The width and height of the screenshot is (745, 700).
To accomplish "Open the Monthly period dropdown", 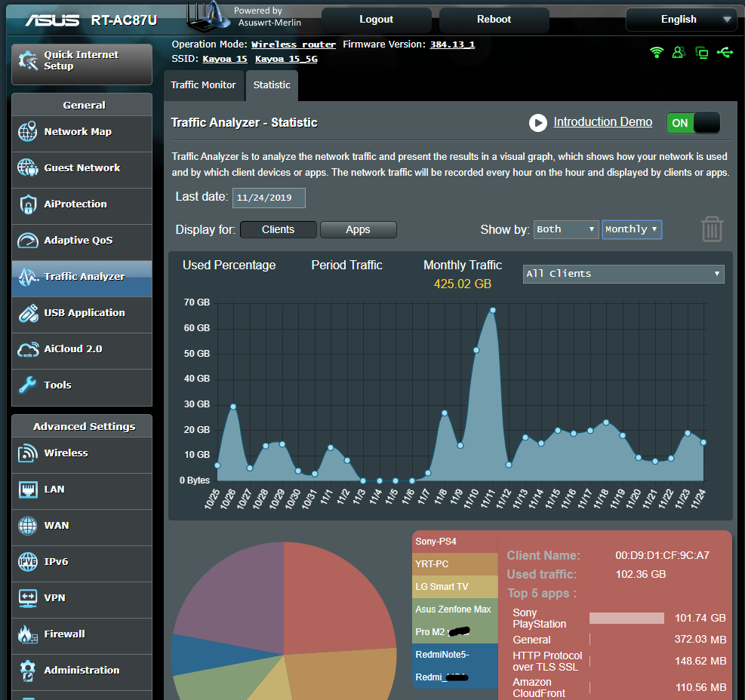I will (x=632, y=229).
